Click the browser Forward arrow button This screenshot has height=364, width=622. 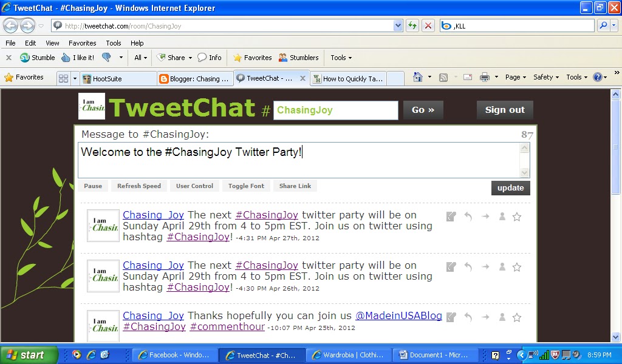coord(27,26)
